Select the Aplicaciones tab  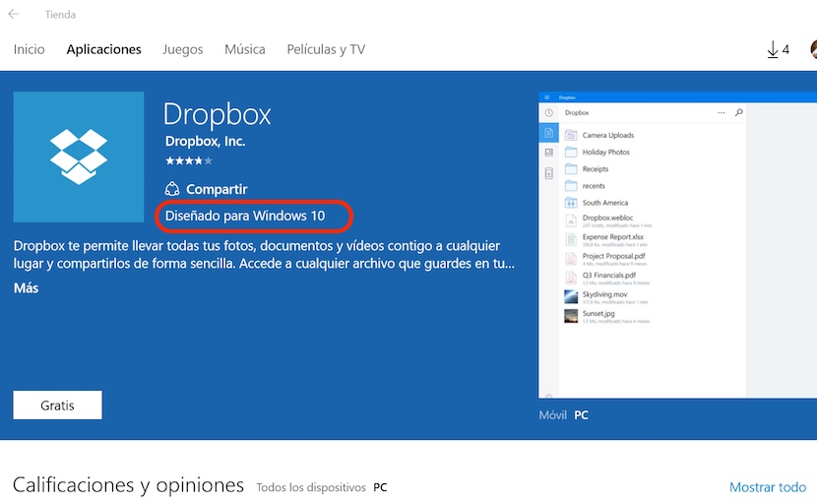tap(103, 49)
